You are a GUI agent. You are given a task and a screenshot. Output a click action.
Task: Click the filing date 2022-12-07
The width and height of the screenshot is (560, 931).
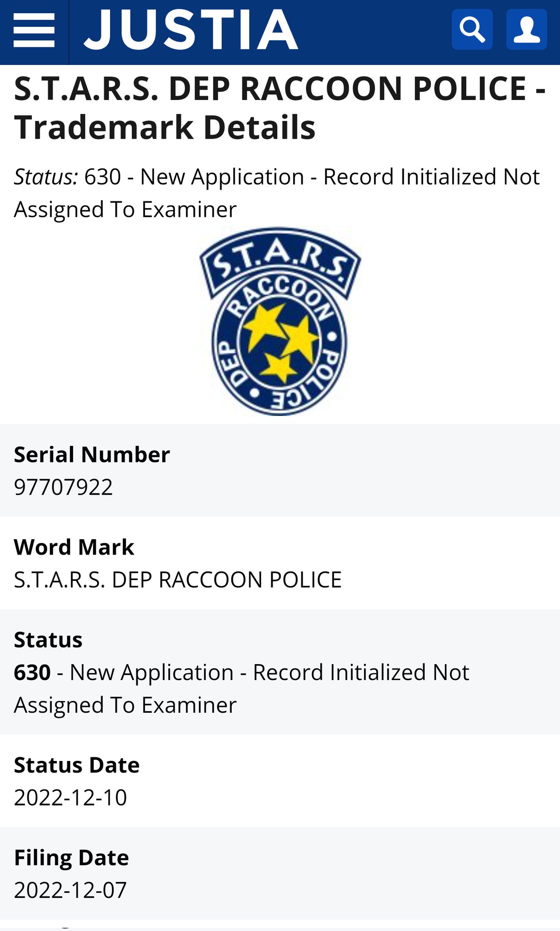pos(70,890)
